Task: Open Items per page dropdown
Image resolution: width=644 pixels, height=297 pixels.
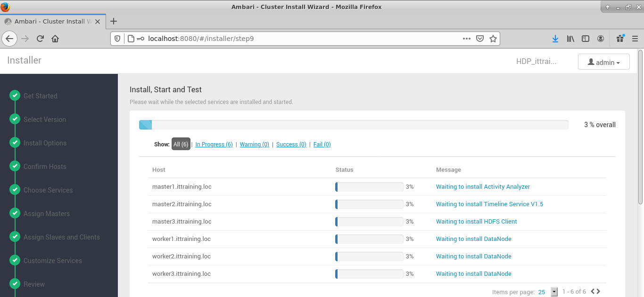Action: coord(554,292)
